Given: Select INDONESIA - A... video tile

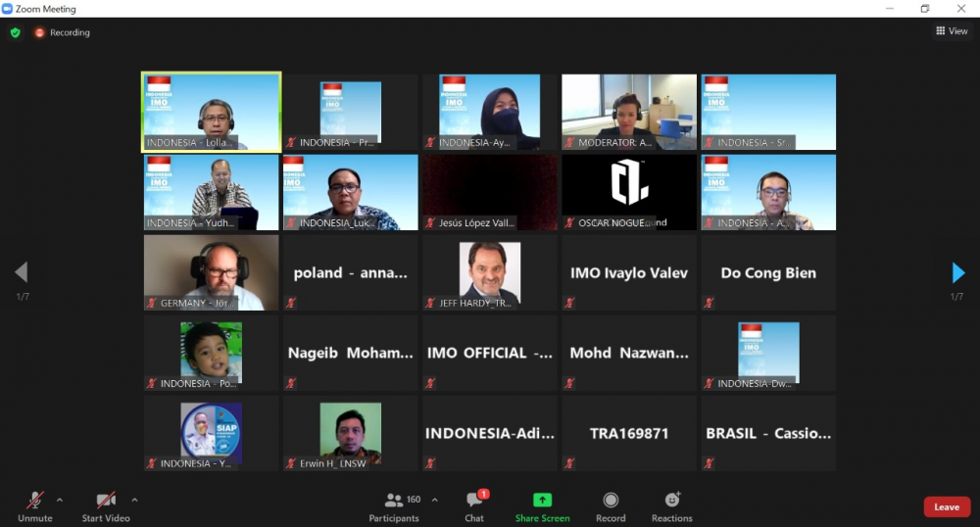Looking at the screenshot, I should pos(768,192).
